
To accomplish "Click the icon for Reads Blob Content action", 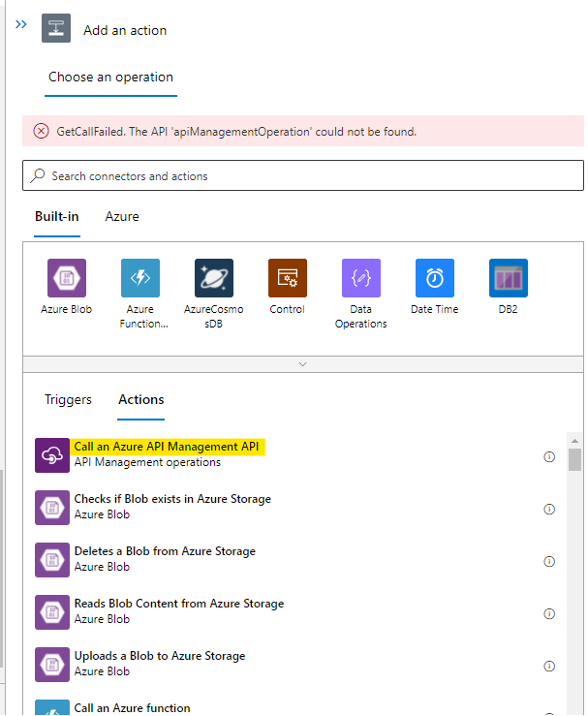I will 52,612.
